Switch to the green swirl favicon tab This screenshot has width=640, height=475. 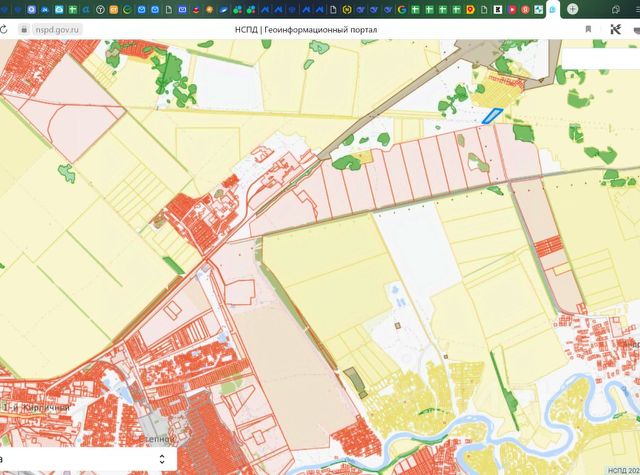pos(127,9)
